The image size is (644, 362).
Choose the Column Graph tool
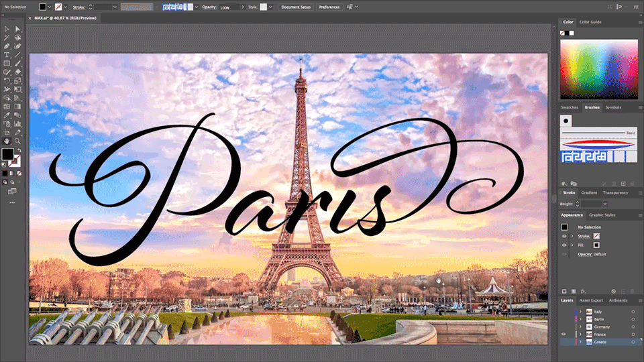17,124
